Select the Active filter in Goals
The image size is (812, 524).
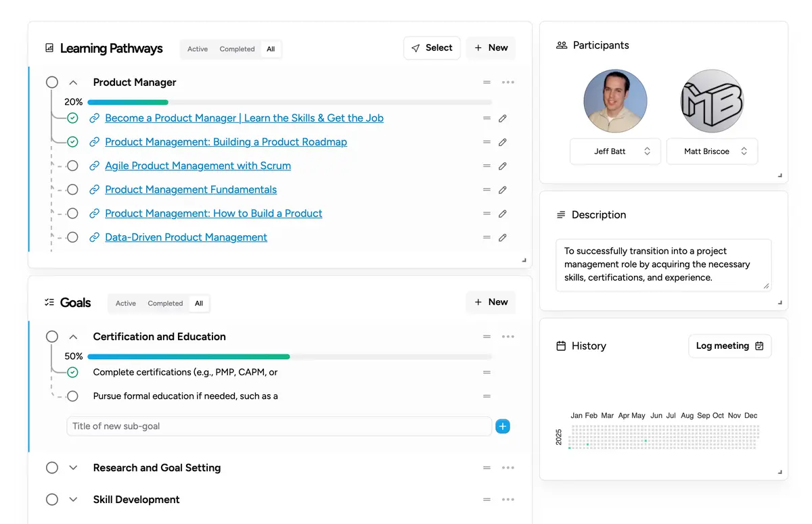(x=125, y=303)
